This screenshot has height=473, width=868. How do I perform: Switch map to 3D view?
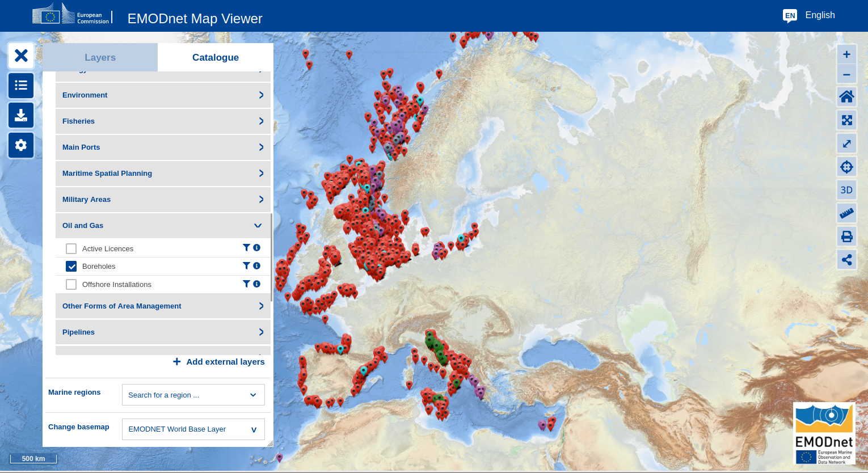point(846,190)
